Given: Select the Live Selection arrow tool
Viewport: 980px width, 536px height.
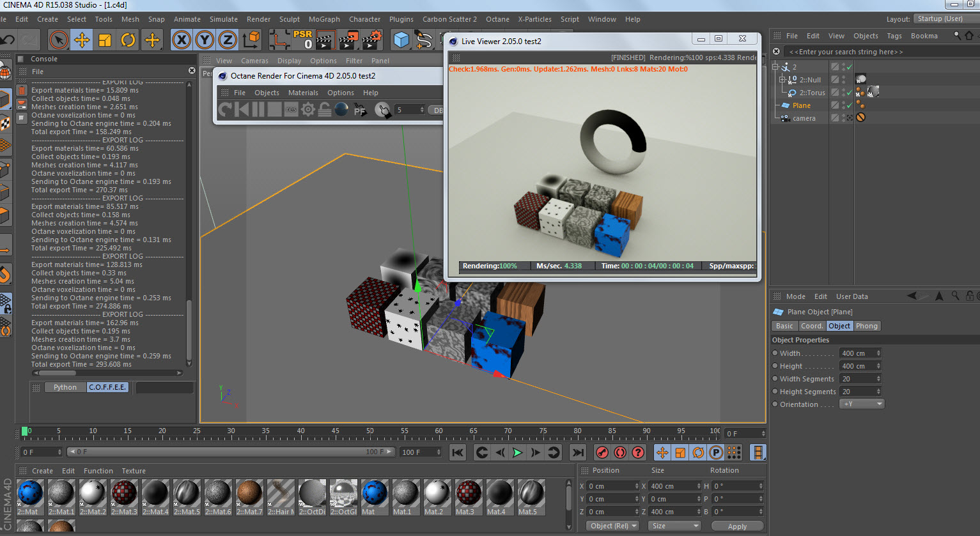Looking at the screenshot, I should pos(59,40).
